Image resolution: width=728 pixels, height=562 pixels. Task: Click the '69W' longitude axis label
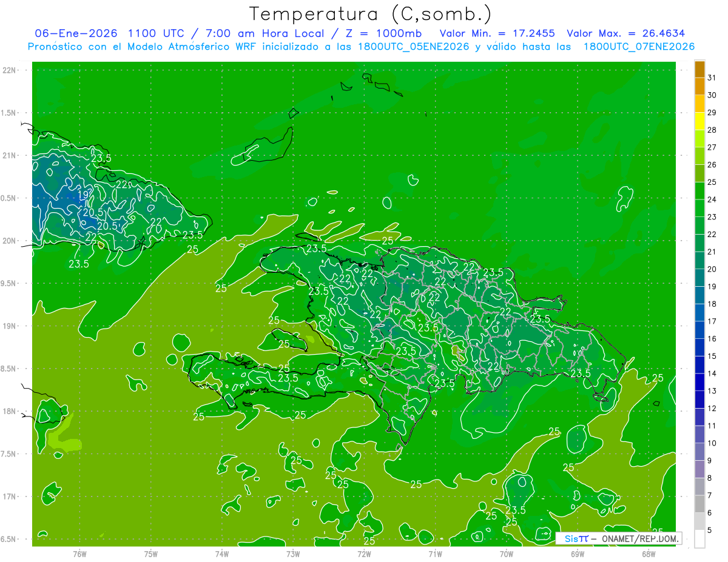[x=578, y=554]
